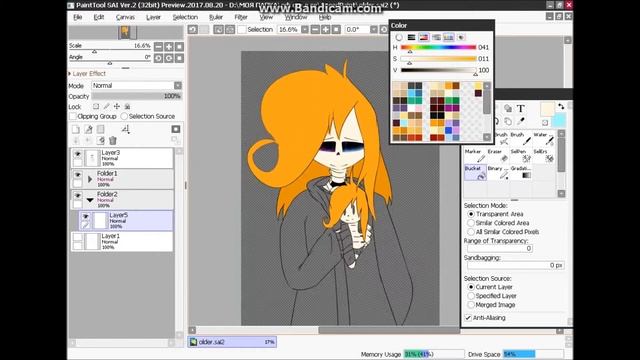This screenshot has width=640, height=360.
Task: Hide Folder1 using eye icon
Action: coord(78,175)
